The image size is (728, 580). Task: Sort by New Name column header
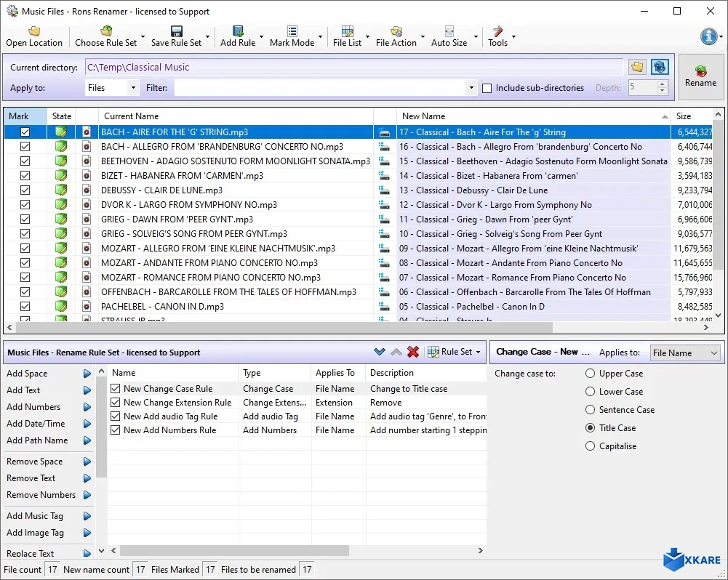(534, 116)
